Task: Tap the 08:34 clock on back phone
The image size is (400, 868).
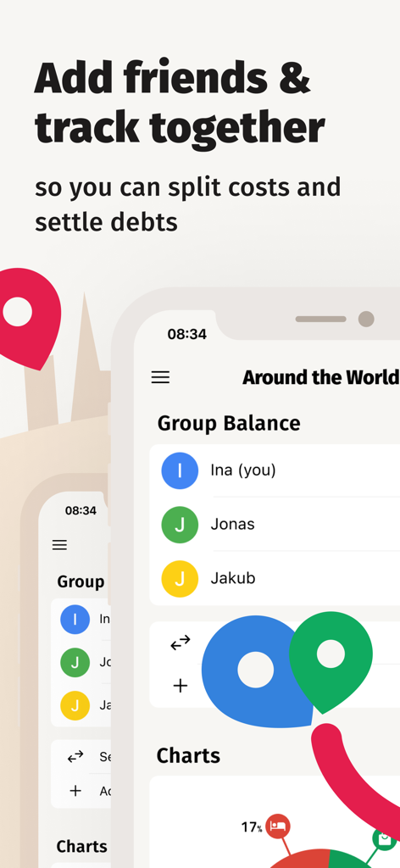Action: click(x=81, y=510)
